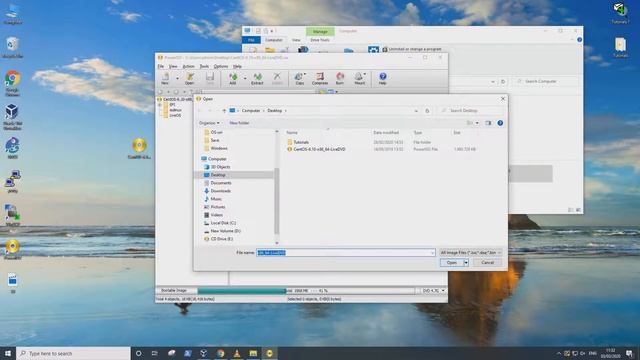Click Computer in the dialog breadcrumb
Screen dimensions: 640x360
(251, 111)
